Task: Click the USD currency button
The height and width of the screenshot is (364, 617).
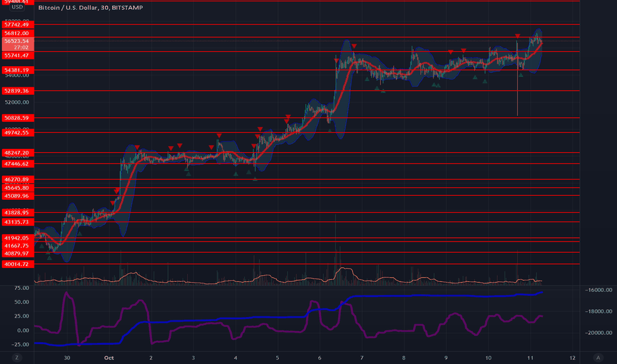Action: 17,7
